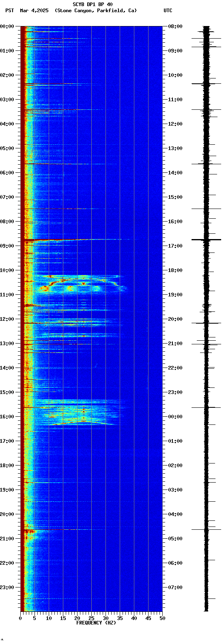Click the 11:00 UTC time label
The image size is (224, 644).
[x=175, y=100]
